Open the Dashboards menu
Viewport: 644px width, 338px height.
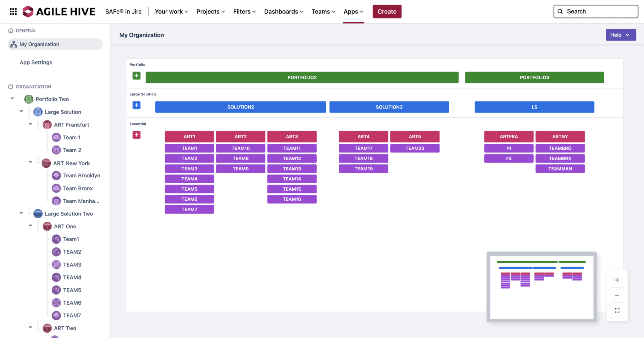284,12
